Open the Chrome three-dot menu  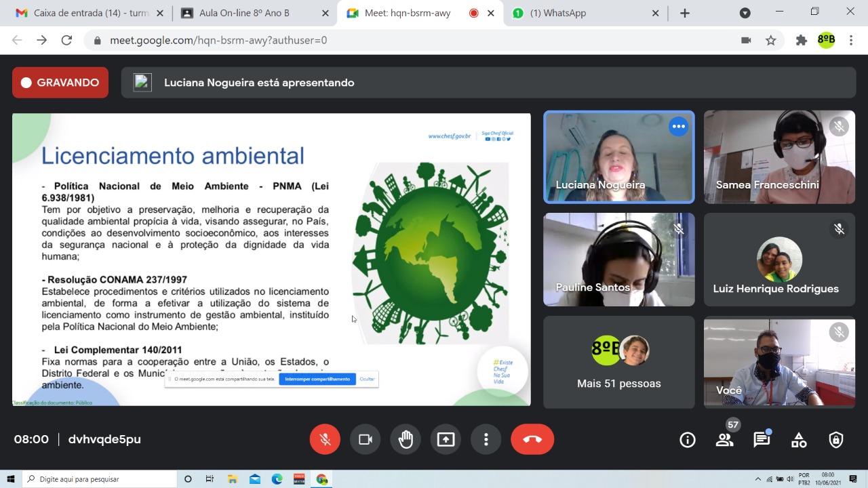pyautogui.click(x=851, y=40)
